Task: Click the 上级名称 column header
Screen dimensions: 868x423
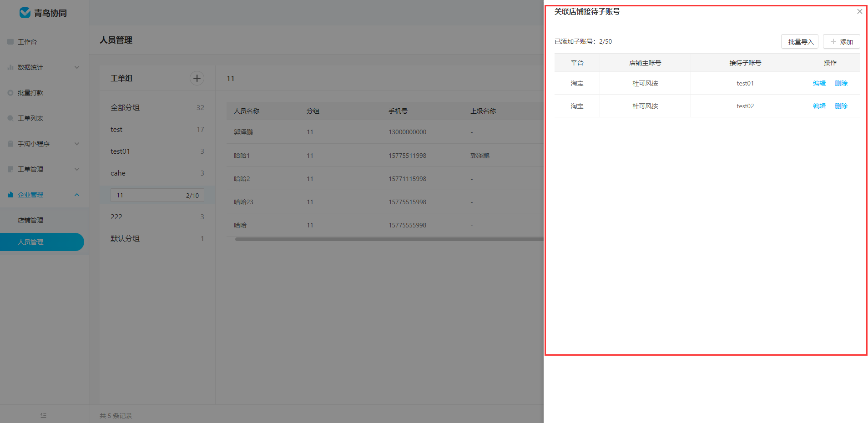Action: pos(483,111)
